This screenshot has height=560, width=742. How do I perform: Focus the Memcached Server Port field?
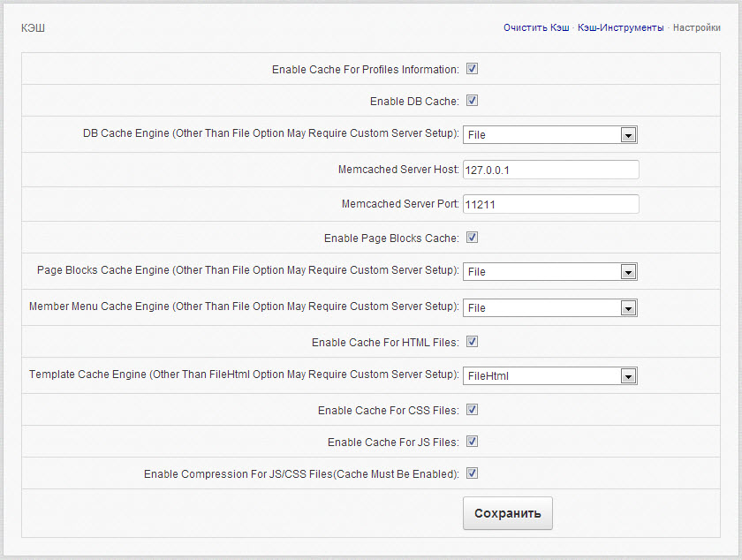pyautogui.click(x=549, y=204)
